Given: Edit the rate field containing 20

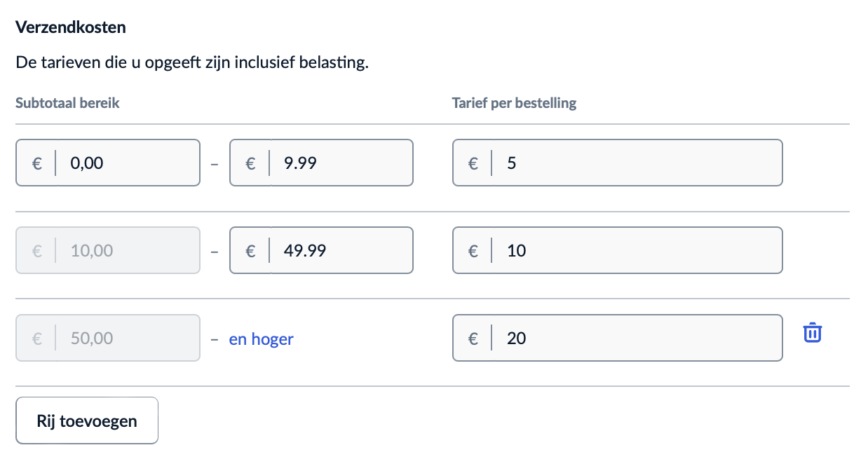Looking at the screenshot, I should [x=635, y=339].
